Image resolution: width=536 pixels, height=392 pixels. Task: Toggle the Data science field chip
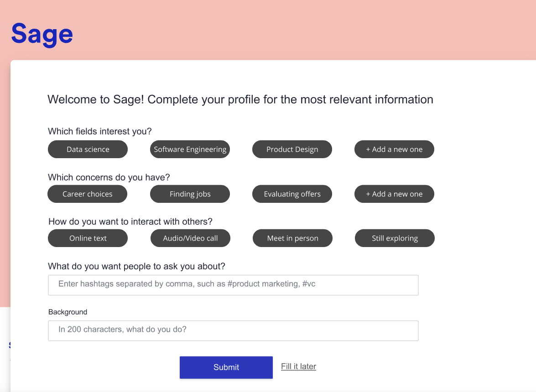[x=88, y=149]
